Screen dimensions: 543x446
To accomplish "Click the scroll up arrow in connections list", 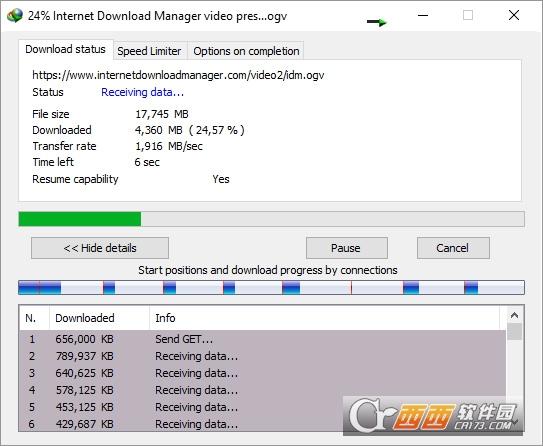I will click(x=515, y=315).
